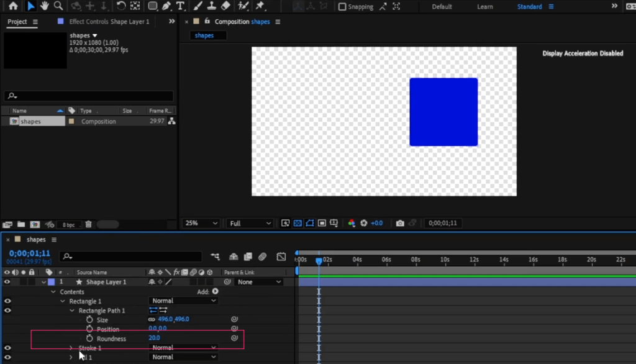Click the Learn workspace label

(485, 6)
